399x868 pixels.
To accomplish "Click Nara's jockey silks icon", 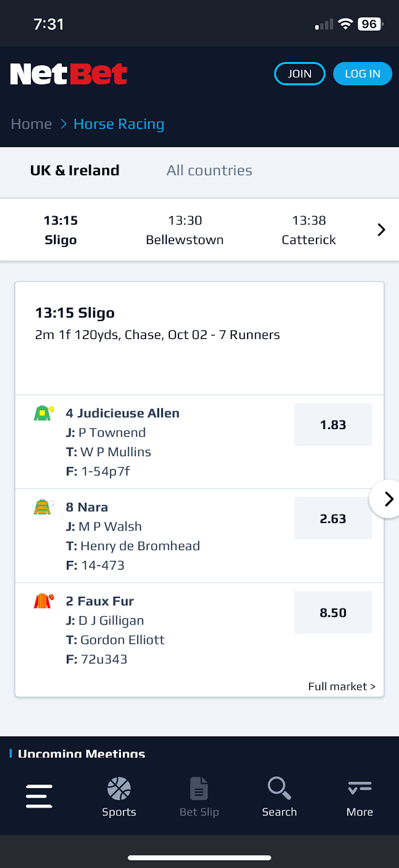I will 43,506.
